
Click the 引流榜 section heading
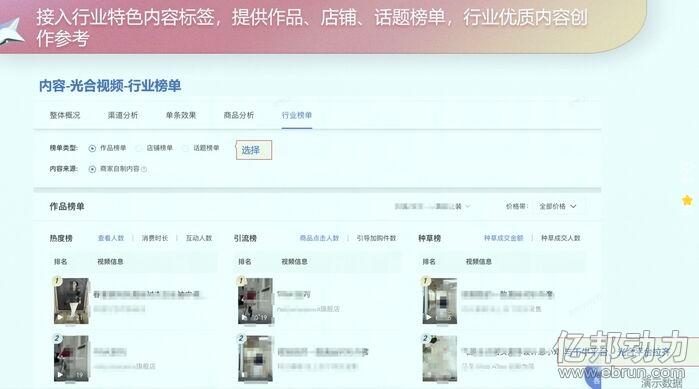click(x=245, y=238)
